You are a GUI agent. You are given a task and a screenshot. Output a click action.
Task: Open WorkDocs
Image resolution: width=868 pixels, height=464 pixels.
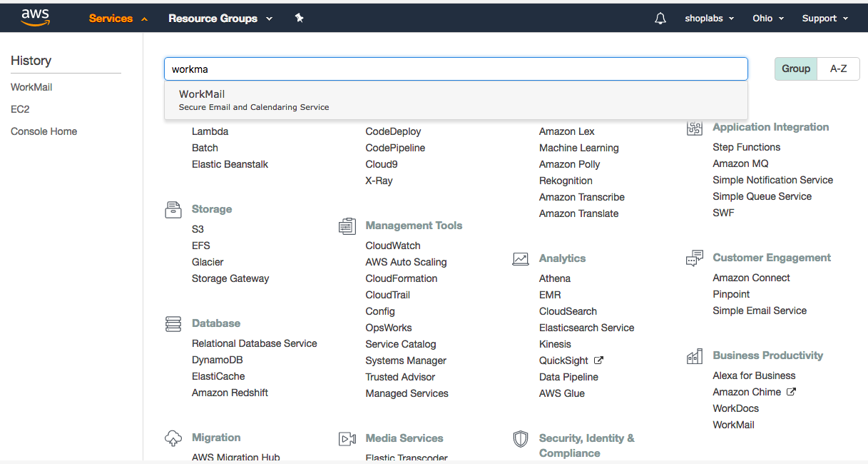(735, 408)
